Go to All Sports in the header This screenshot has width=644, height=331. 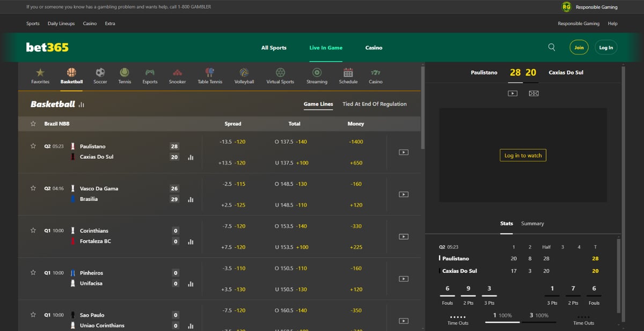click(274, 48)
